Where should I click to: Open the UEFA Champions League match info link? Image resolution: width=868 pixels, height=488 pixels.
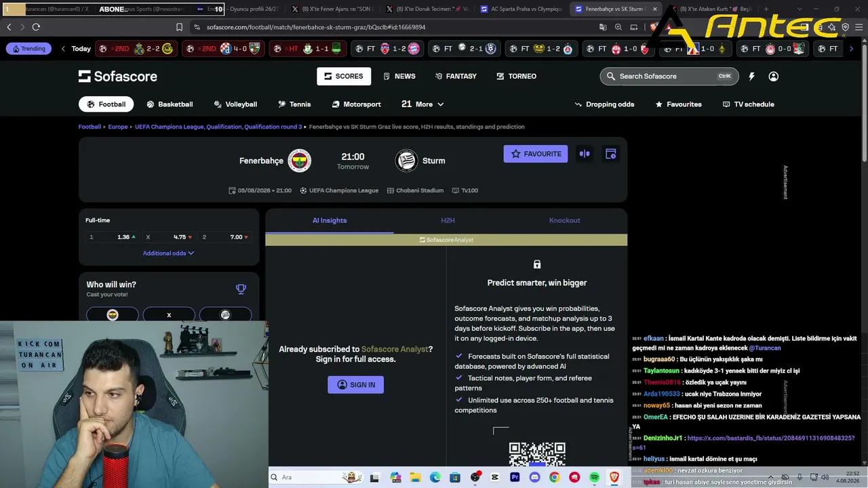point(339,190)
